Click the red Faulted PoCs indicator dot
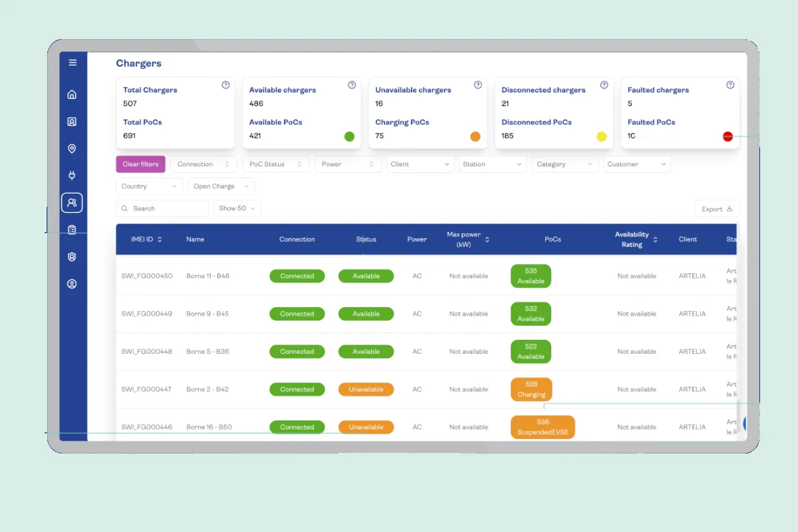This screenshot has height=532, width=798. 728,136
